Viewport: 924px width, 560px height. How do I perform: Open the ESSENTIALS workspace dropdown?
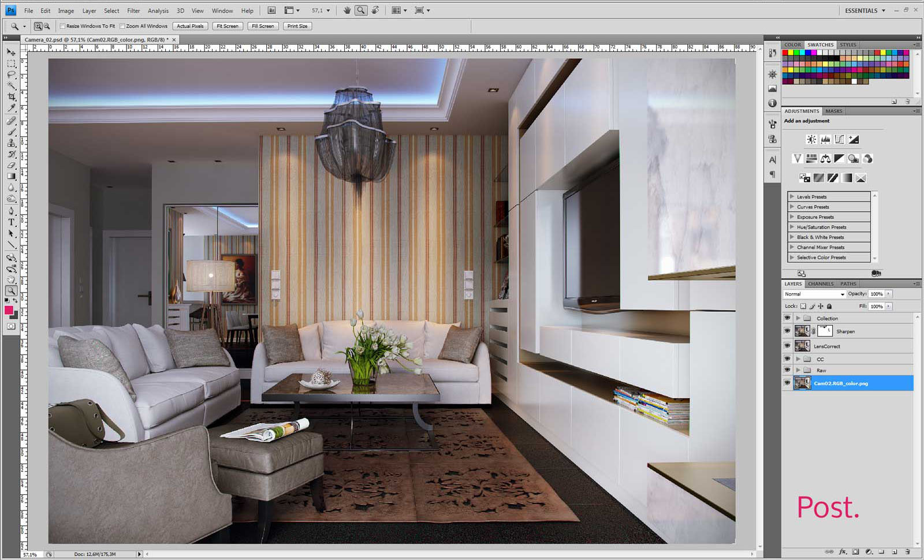click(x=865, y=10)
